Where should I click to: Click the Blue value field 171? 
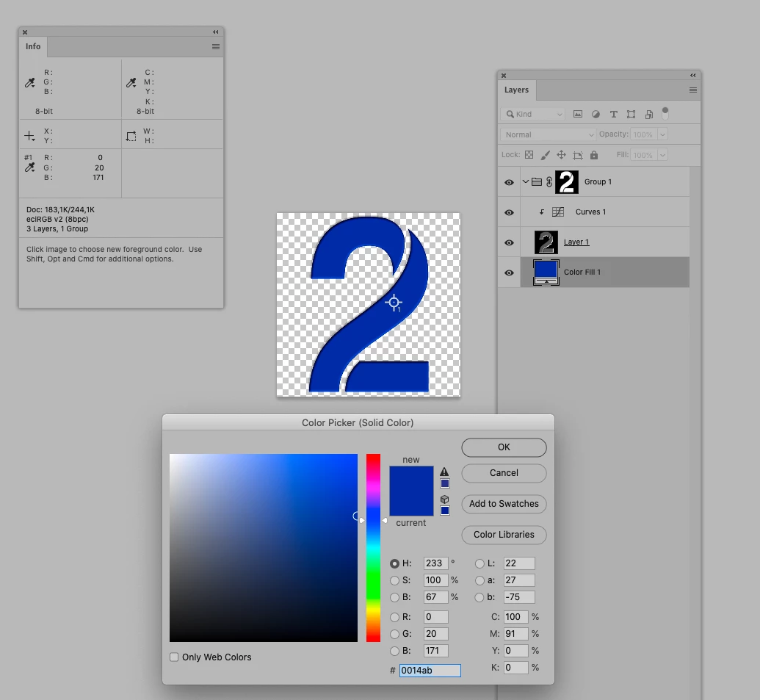point(435,651)
